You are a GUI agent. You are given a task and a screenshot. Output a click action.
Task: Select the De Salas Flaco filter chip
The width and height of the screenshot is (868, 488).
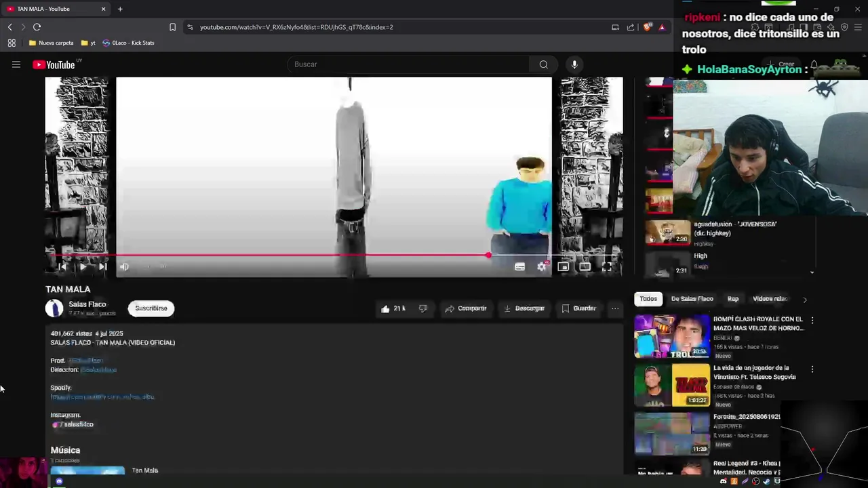[692, 299]
